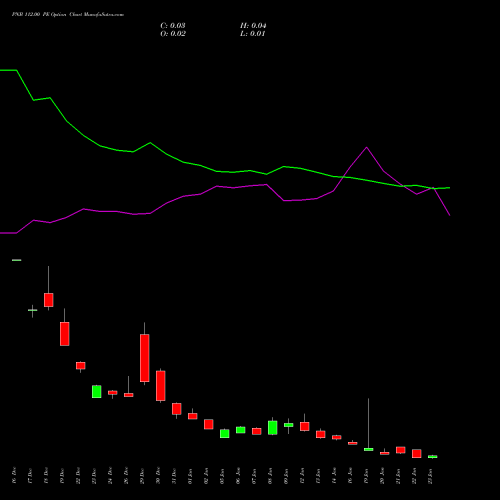This screenshot has height=500, width=500.
Task: Click the 31 Dec date label
Action: tap(174, 475)
